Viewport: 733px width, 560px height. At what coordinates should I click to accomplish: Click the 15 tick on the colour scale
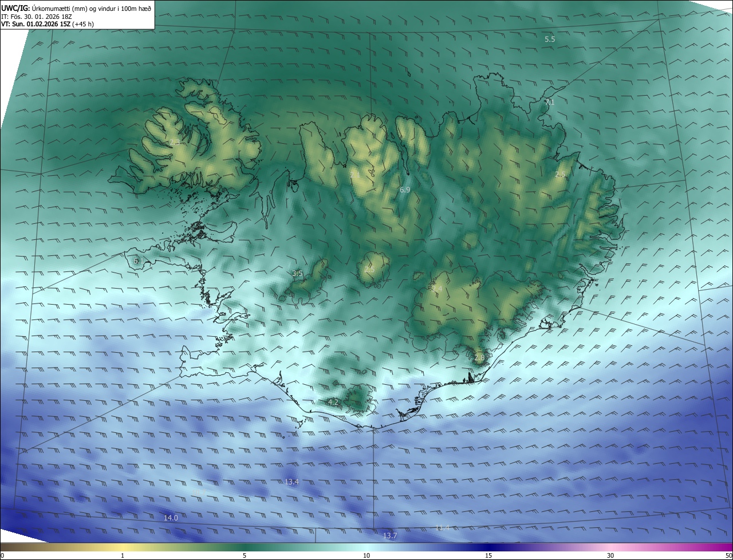click(488, 555)
